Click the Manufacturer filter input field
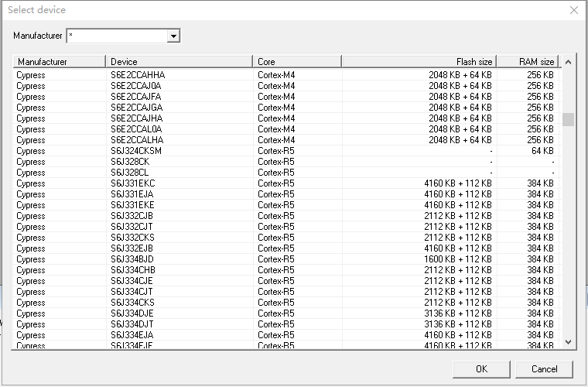The height and width of the screenshot is (387, 588). [117, 36]
